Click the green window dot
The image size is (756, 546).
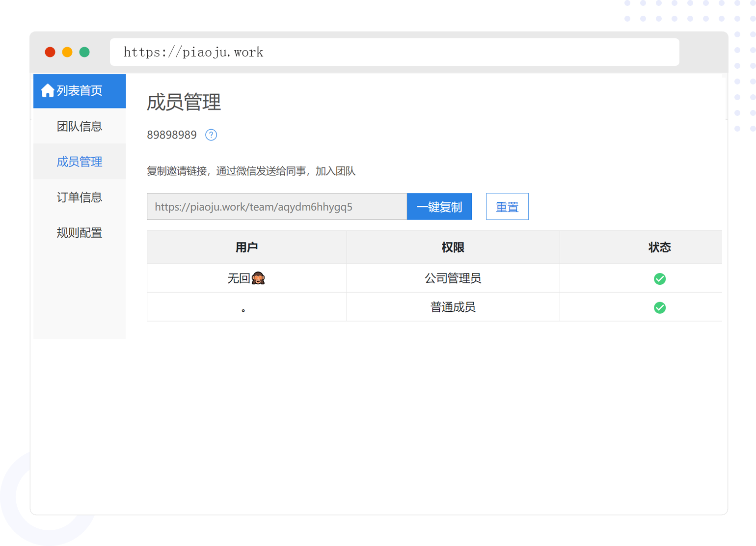84,52
